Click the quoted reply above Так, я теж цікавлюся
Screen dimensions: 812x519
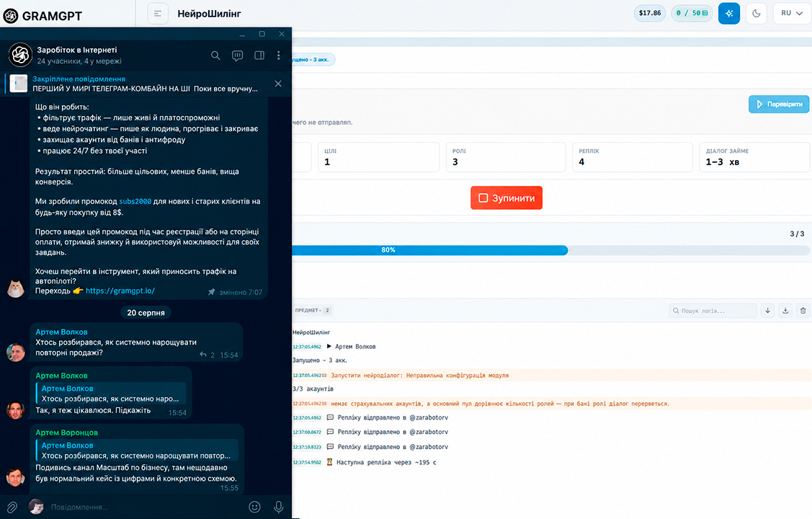[x=111, y=393]
